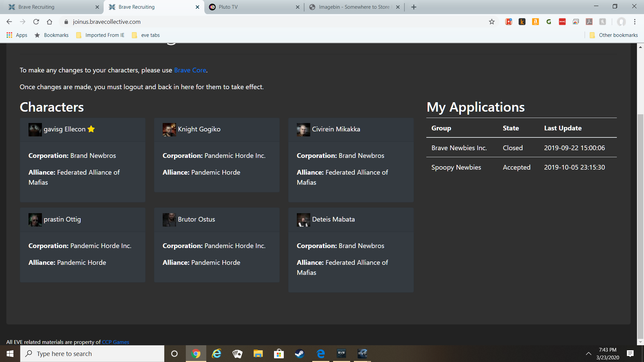
Task: Click page scrollbar up arrow
Action: coord(640,47)
